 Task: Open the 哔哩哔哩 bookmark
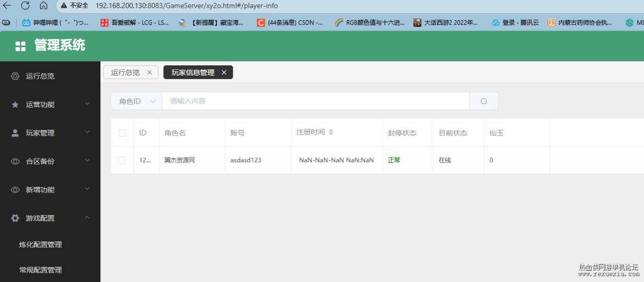pos(55,22)
